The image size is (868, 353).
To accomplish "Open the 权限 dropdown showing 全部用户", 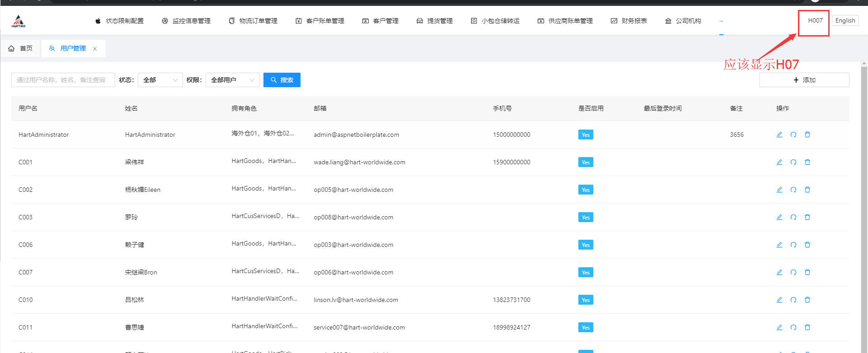I will pyautogui.click(x=232, y=80).
